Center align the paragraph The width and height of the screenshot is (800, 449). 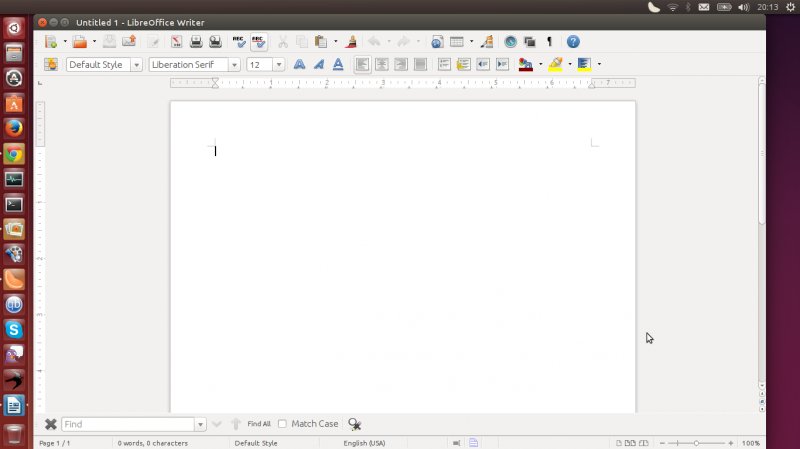point(381,64)
